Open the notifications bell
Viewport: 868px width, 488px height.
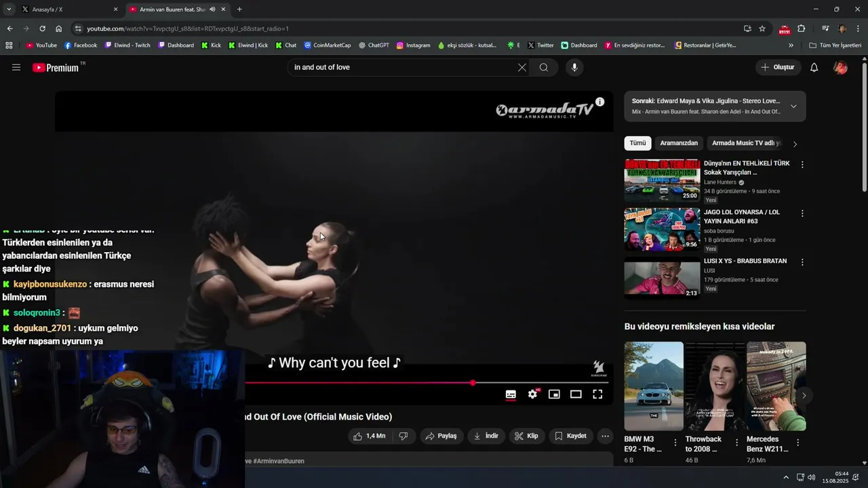coord(814,67)
